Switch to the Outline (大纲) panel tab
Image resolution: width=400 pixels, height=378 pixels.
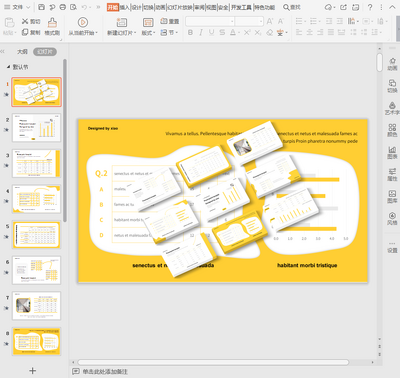pyautogui.click(x=22, y=52)
